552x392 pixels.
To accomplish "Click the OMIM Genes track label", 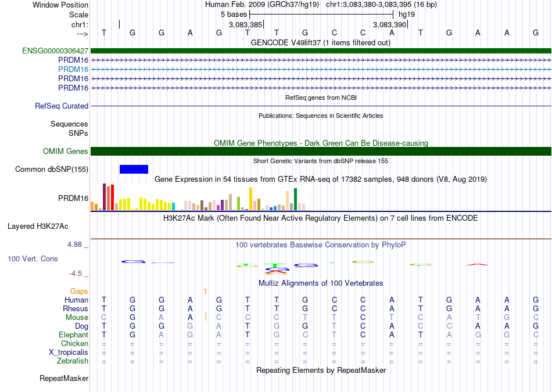I will tap(66, 152).
